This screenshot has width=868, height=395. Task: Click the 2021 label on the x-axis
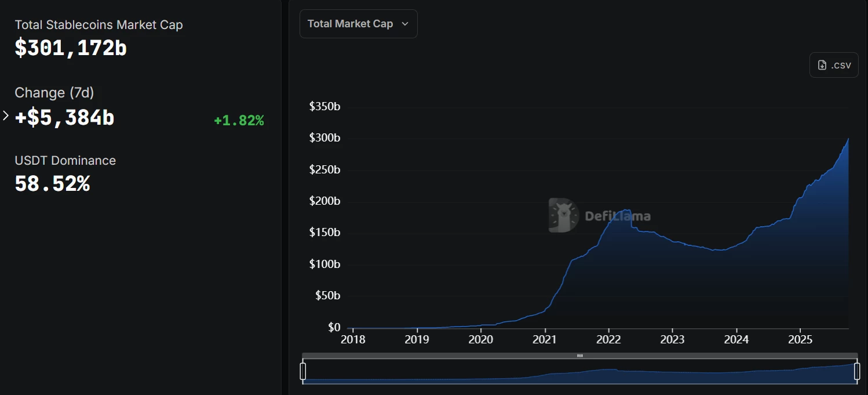click(545, 340)
